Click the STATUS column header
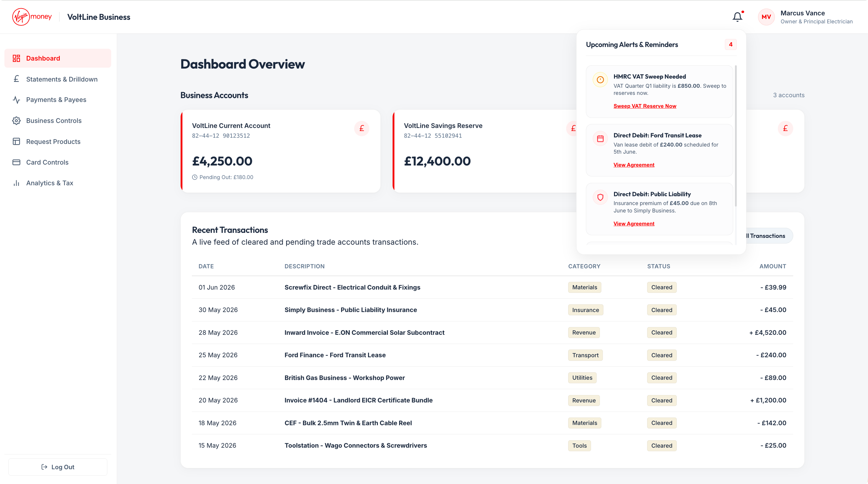The width and height of the screenshot is (868, 484). click(658, 266)
